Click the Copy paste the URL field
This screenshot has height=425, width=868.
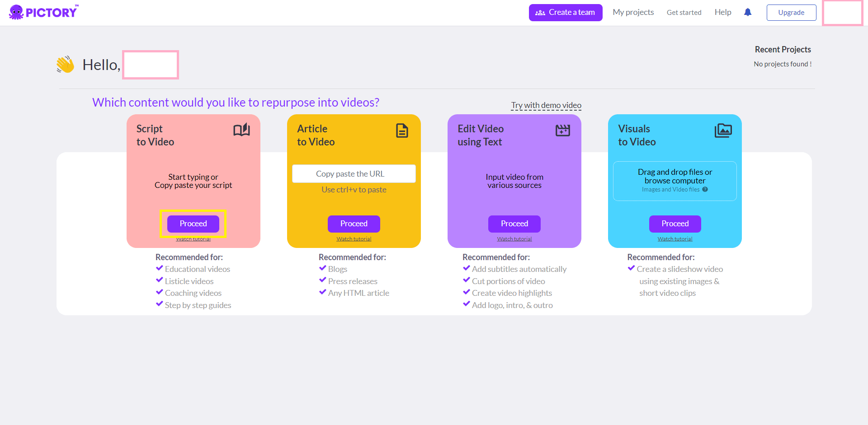pos(354,174)
